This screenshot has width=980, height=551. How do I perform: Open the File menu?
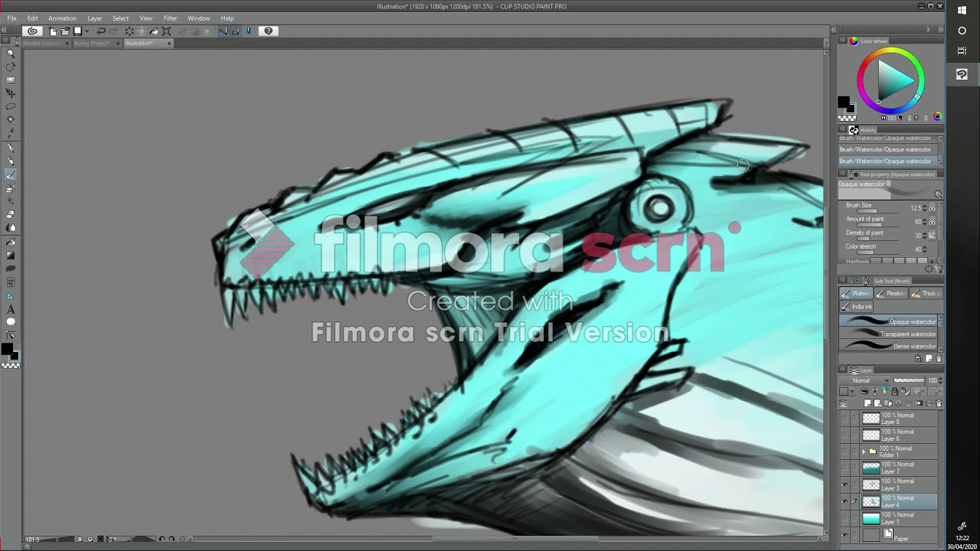point(11,18)
